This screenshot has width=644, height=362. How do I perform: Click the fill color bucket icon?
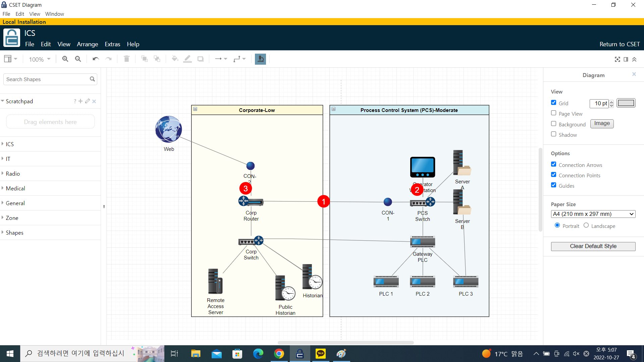tap(174, 59)
